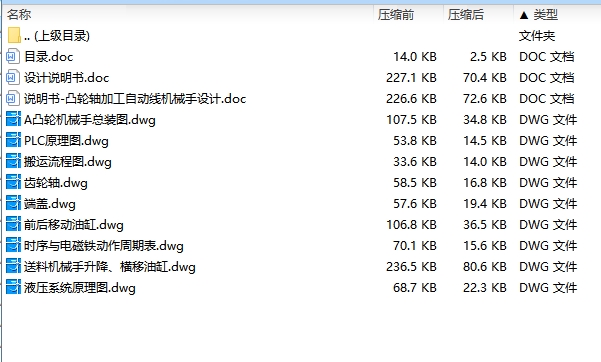
Task: Click the DOC 文档 type of 目录.doc
Action: tap(547, 57)
